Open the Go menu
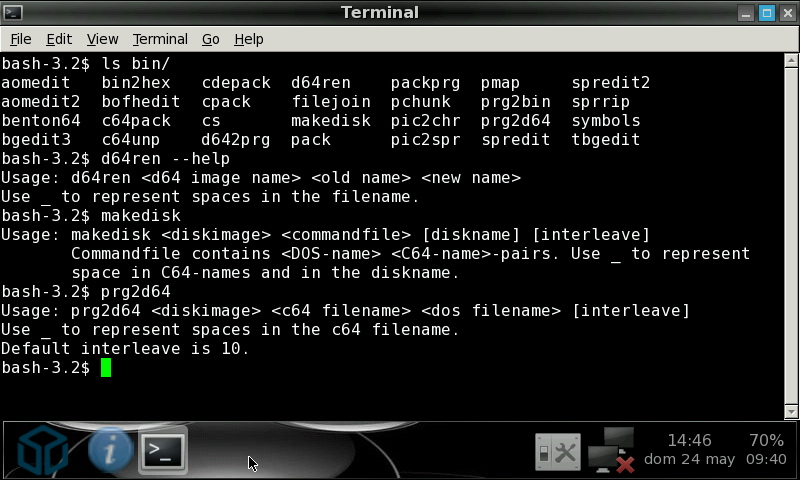The image size is (800, 480). click(x=210, y=39)
